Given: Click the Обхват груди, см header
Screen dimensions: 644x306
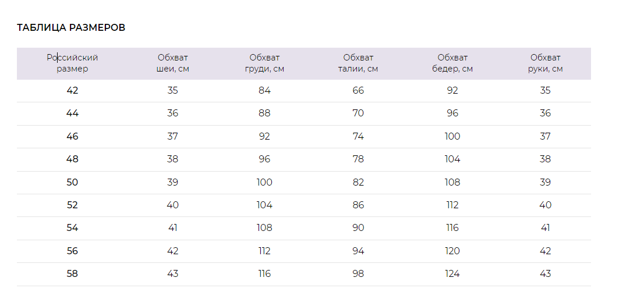Looking at the screenshot, I should click(x=264, y=63).
